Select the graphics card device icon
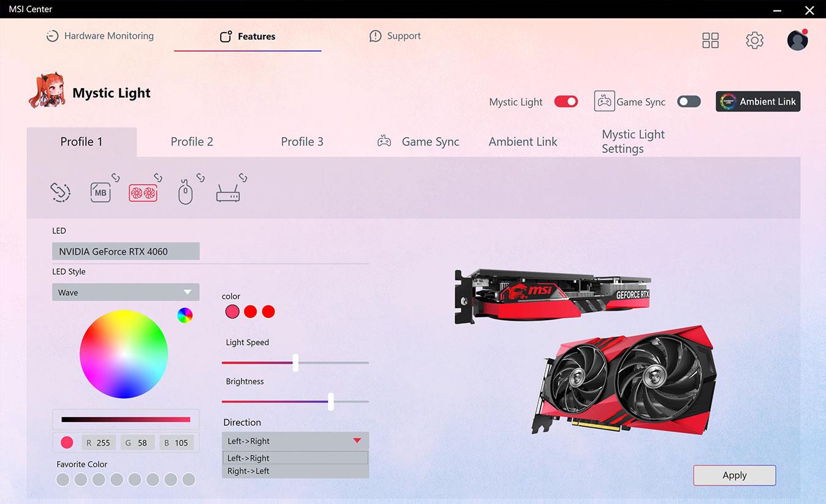Screen dimensions: 826x504 coord(143,194)
